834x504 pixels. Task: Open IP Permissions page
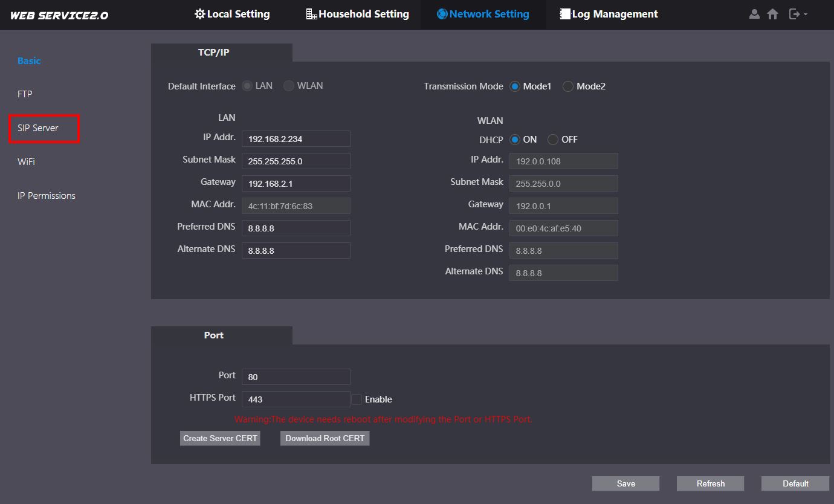(47, 196)
